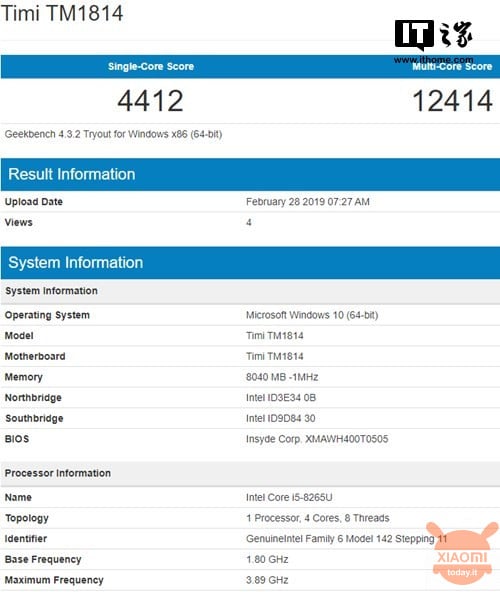Select the Topology label
This screenshot has height=592, width=500.
pos(27,518)
